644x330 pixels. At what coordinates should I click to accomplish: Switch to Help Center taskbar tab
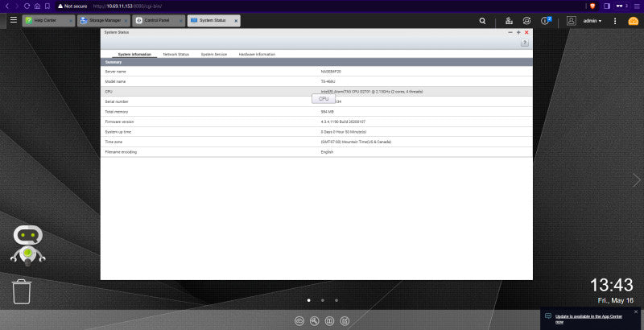[x=48, y=20]
